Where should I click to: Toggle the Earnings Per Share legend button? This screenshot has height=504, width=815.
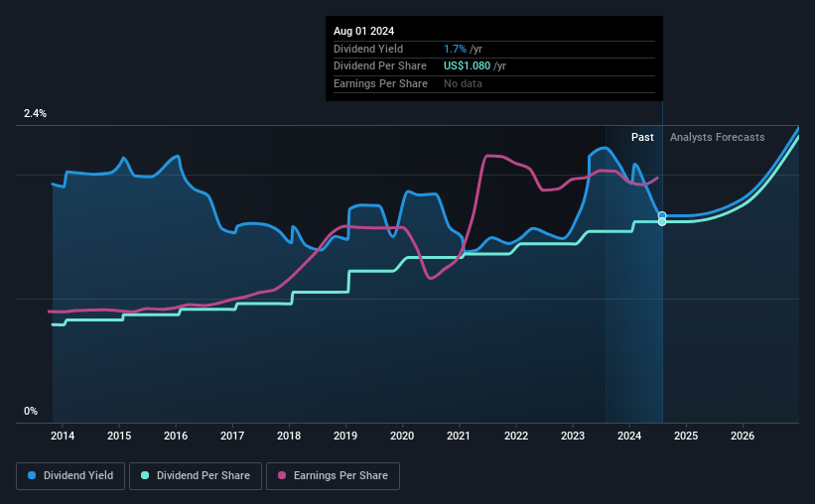(x=333, y=476)
